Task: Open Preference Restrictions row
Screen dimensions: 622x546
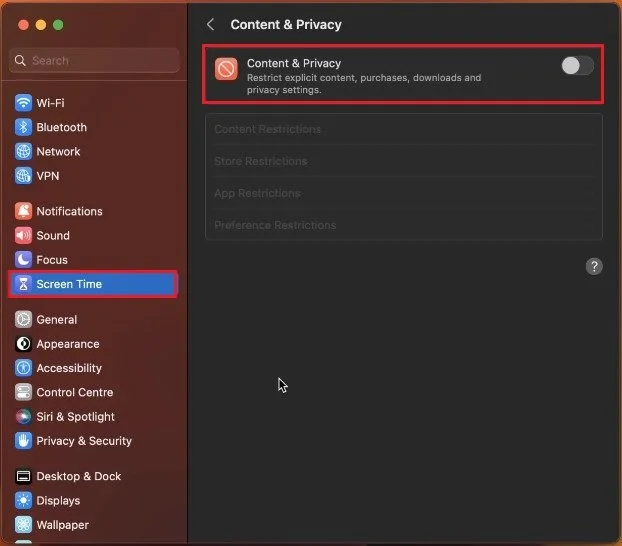Action: click(x=404, y=225)
